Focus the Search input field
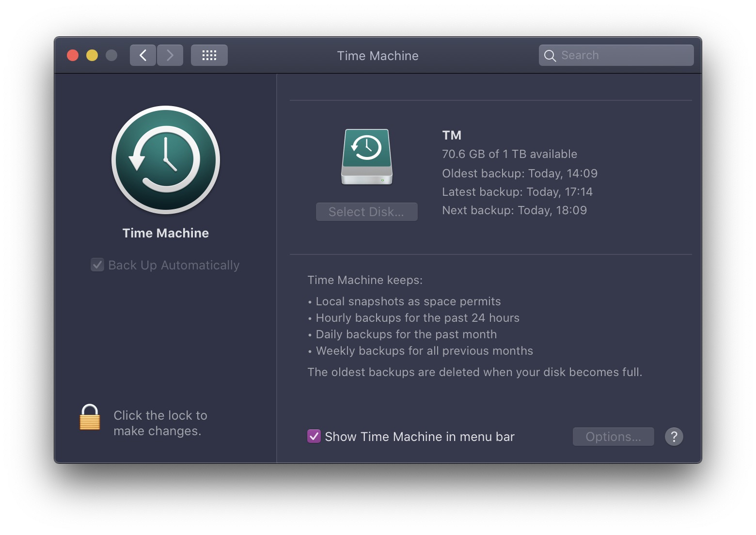 [x=616, y=55]
